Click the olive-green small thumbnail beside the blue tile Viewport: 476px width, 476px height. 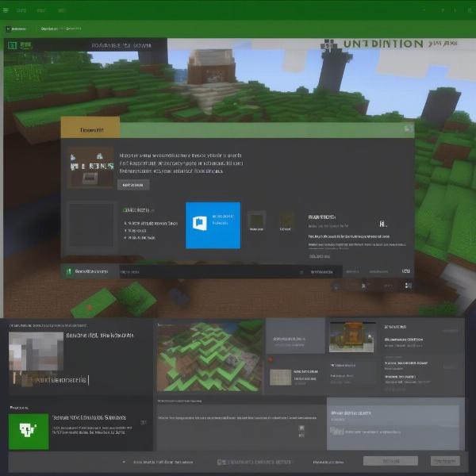pos(257,220)
